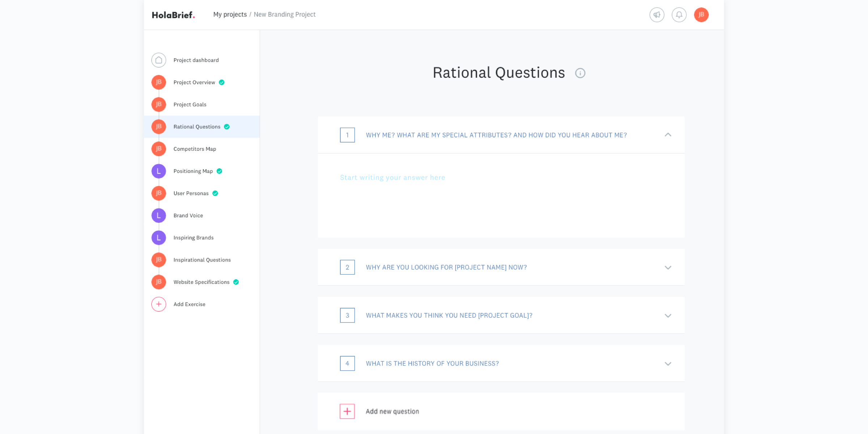This screenshot has height=434, width=868.
Task: Open the megaphone announcements icon
Action: point(657,15)
